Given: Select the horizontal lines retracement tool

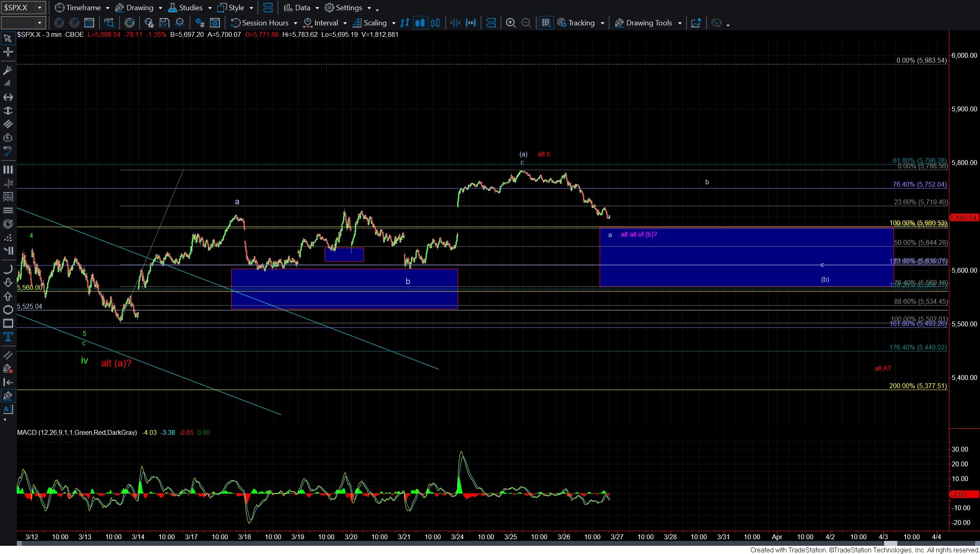Looking at the screenshot, I should pos(8,210).
